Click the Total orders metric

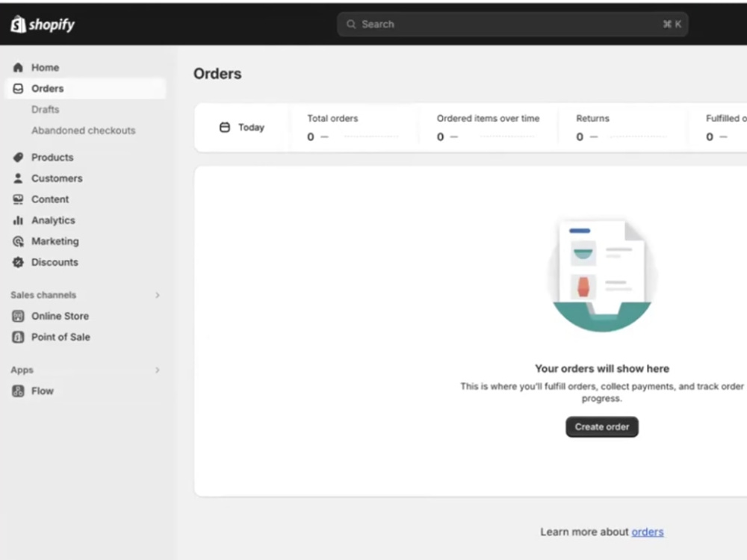[x=353, y=127]
